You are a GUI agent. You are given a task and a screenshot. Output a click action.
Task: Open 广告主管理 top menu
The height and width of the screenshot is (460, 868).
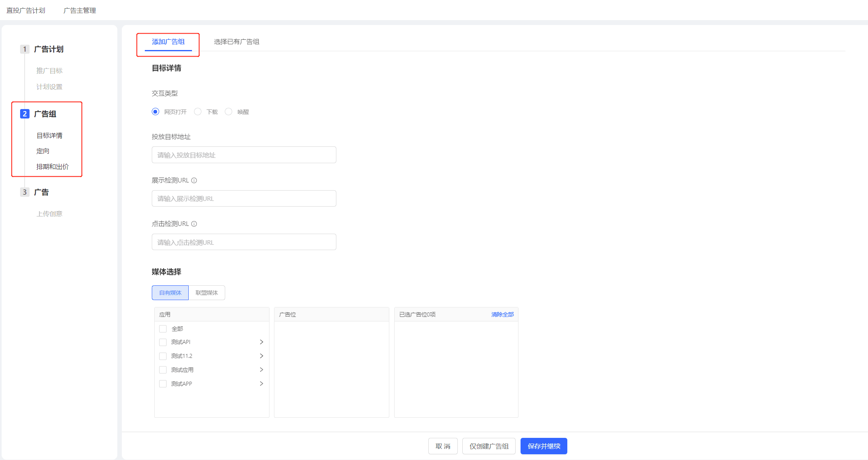80,10
